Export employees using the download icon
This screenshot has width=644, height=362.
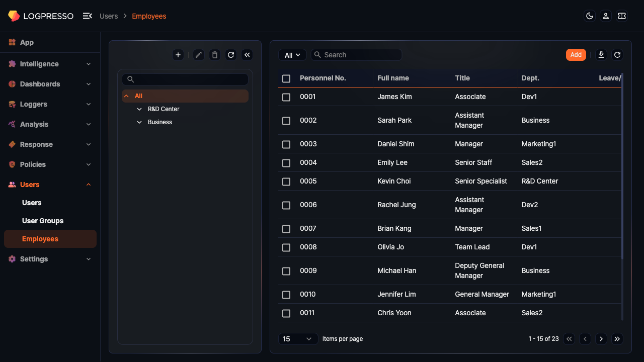(601, 55)
